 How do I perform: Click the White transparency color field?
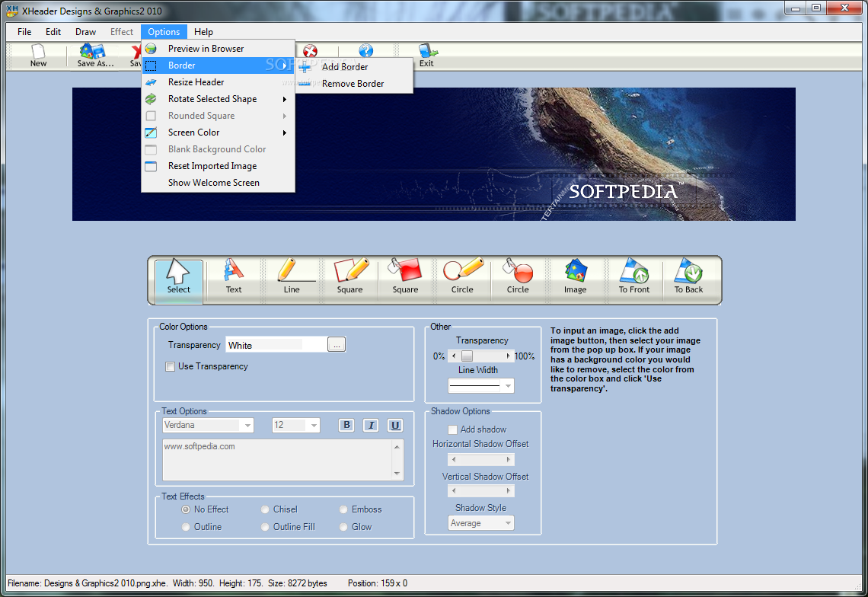[x=276, y=345]
